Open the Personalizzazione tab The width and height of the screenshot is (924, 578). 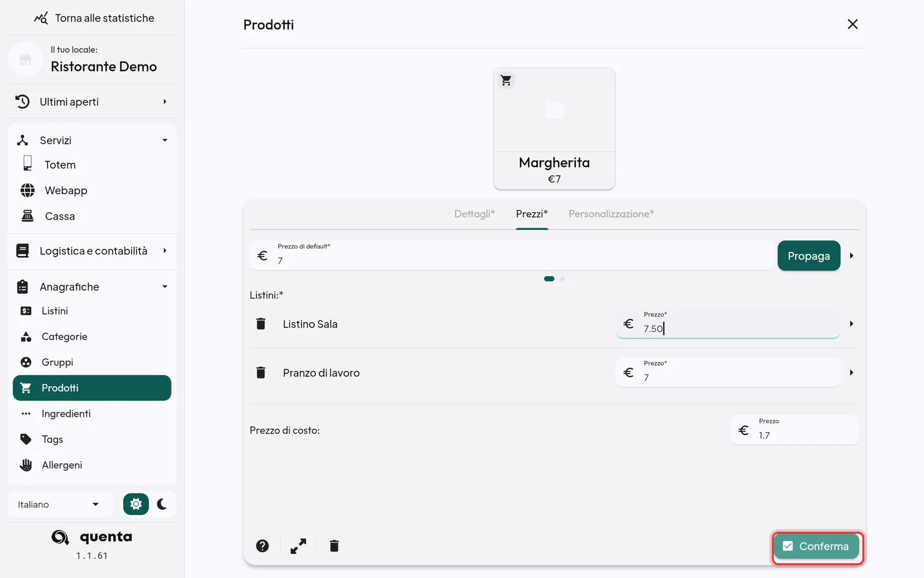pyautogui.click(x=612, y=214)
